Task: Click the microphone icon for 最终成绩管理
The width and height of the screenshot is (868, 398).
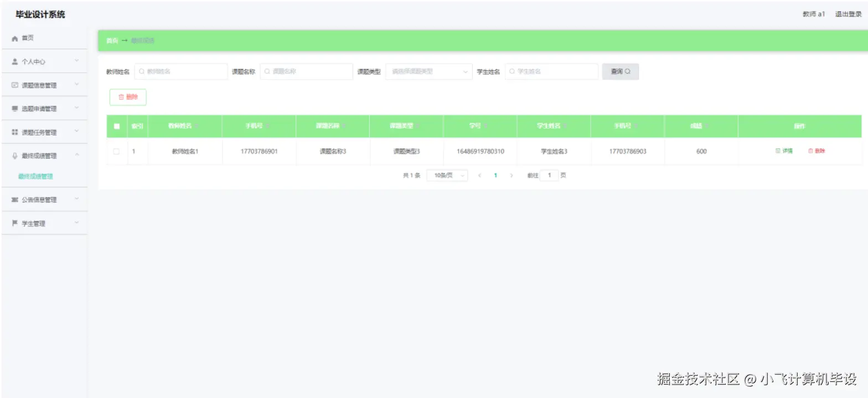Action: [15, 156]
